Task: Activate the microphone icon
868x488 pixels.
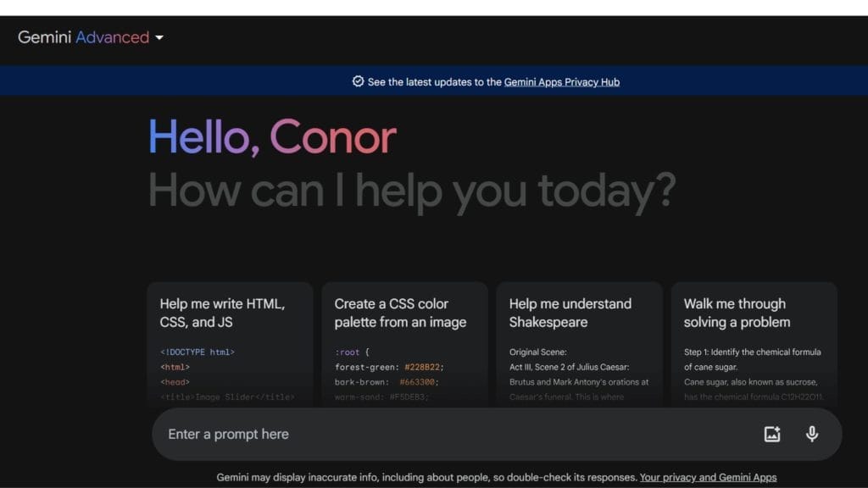Action: (812, 435)
